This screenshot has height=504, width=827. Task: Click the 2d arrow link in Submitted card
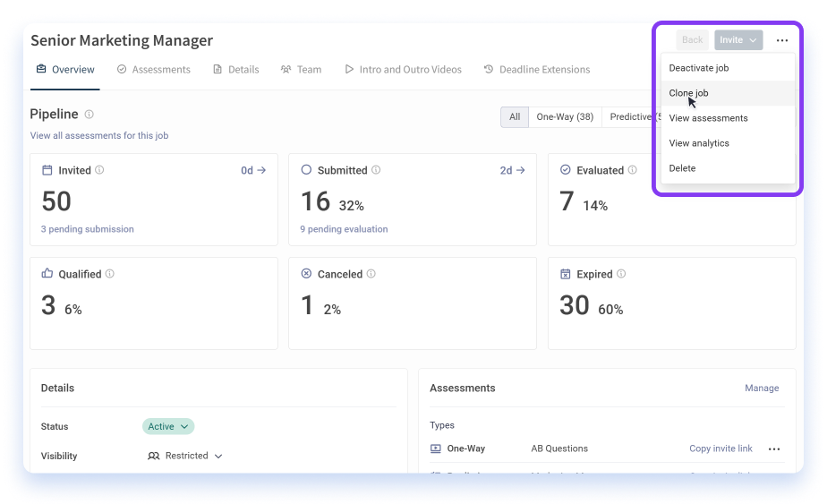[512, 170]
